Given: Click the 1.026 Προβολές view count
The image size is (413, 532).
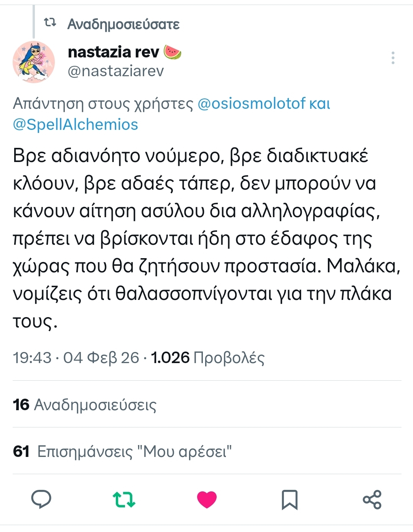Looking at the screenshot, I should tap(208, 358).
